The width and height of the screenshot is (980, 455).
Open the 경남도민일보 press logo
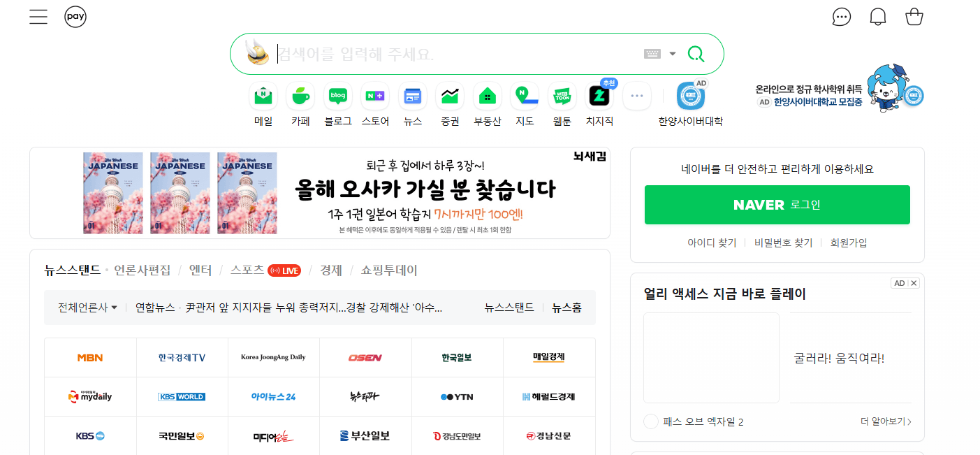tap(457, 436)
